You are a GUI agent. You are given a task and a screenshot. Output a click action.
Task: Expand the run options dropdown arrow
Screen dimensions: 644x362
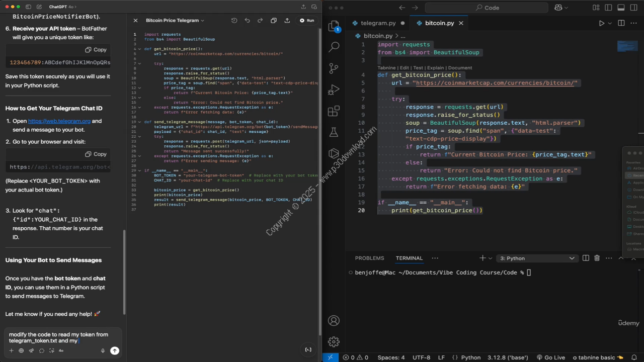pyautogui.click(x=610, y=23)
